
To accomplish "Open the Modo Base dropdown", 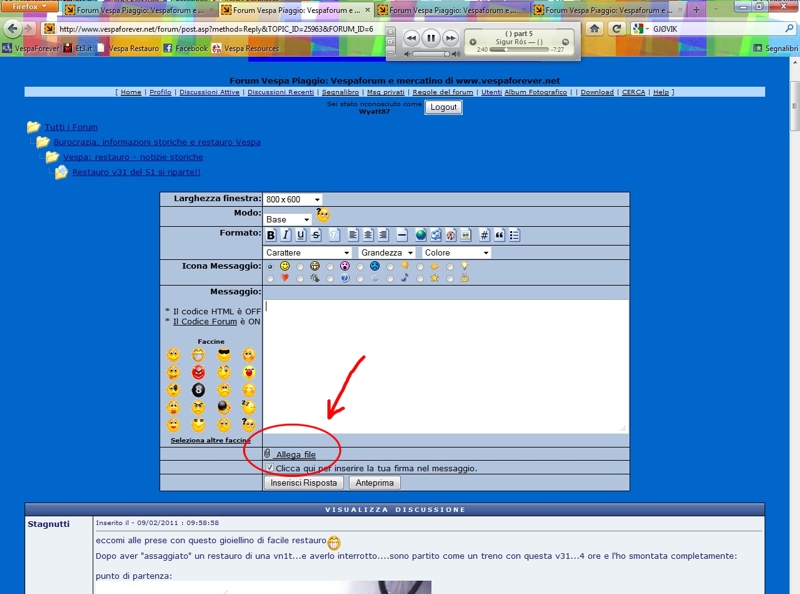I will pyautogui.click(x=288, y=219).
